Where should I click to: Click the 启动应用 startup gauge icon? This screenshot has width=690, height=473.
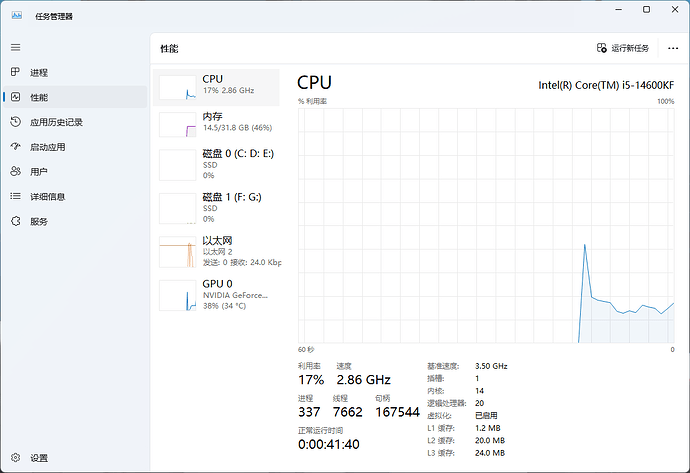15,147
